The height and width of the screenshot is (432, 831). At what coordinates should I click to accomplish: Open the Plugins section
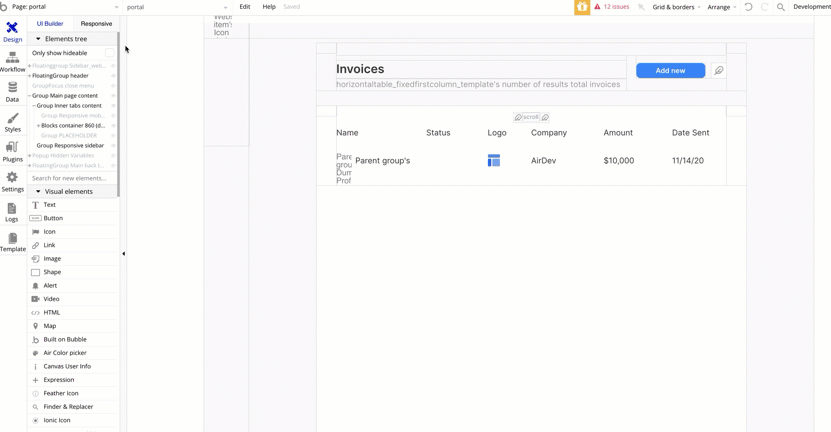pyautogui.click(x=12, y=151)
